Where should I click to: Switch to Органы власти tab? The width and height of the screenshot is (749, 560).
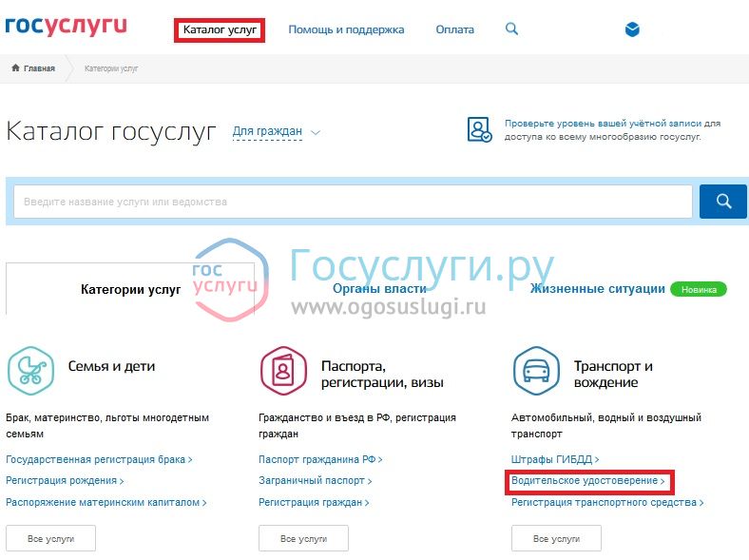click(380, 289)
